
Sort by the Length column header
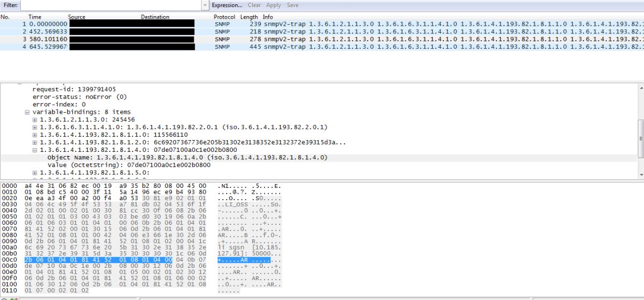[248, 17]
